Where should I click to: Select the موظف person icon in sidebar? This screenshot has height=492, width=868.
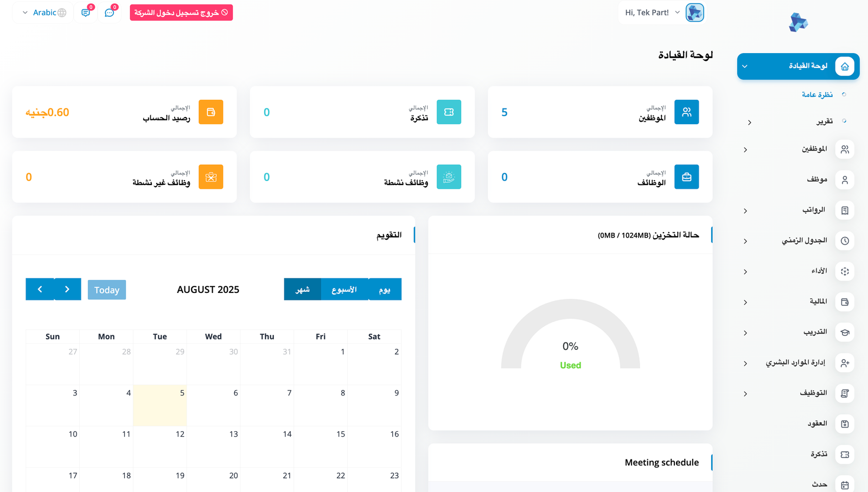845,180
